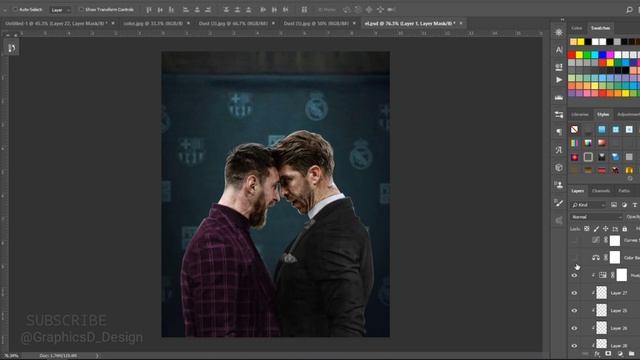
Task: Switch to the Untitled-1 document tab
Action: [x=56, y=24]
